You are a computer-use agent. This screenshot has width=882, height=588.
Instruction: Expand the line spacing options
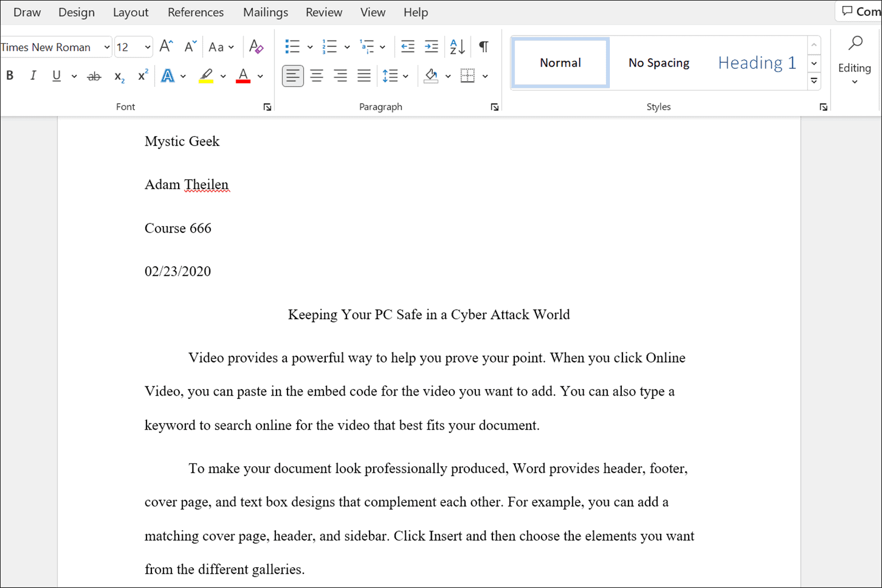pos(405,75)
